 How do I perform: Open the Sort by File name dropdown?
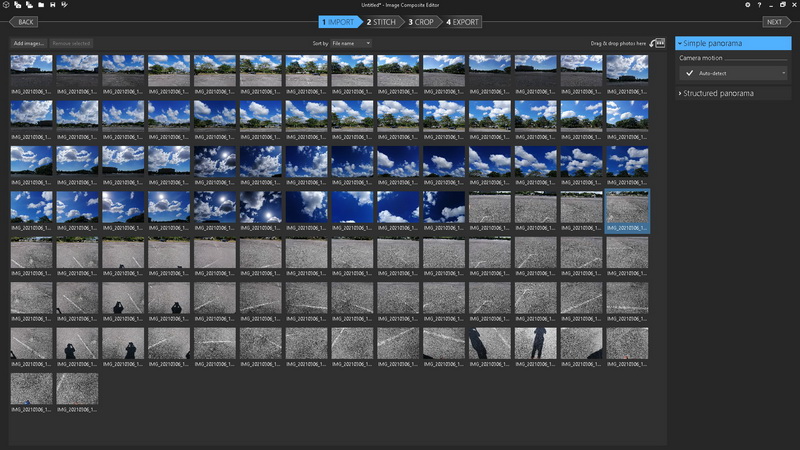352,43
